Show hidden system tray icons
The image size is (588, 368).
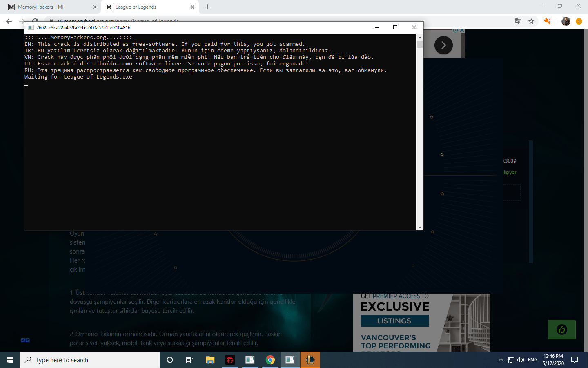point(501,360)
